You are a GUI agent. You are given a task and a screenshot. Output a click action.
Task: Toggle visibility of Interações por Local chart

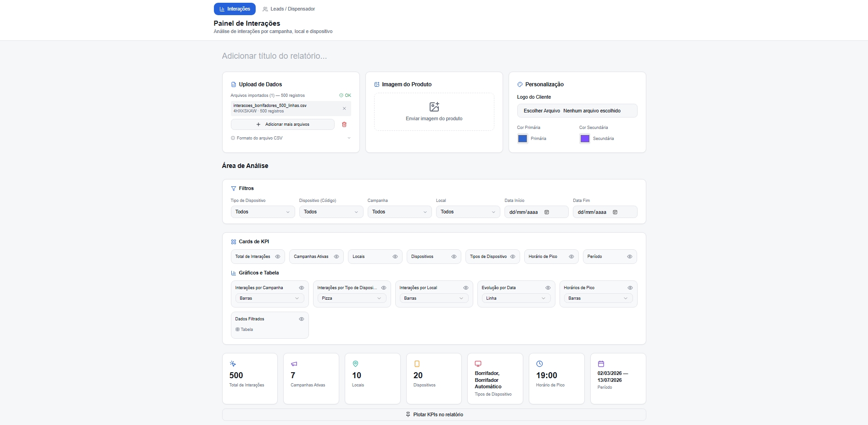[466, 288]
